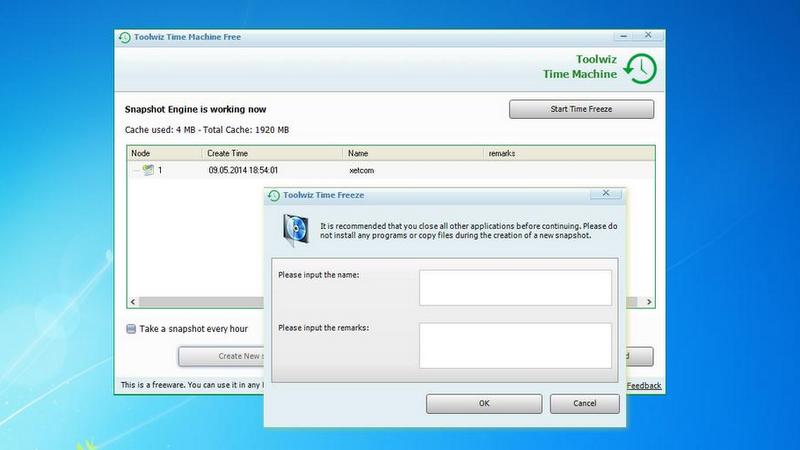This screenshot has height=450, width=800.
Task: Sort by the remarks column header
Action: coord(569,153)
